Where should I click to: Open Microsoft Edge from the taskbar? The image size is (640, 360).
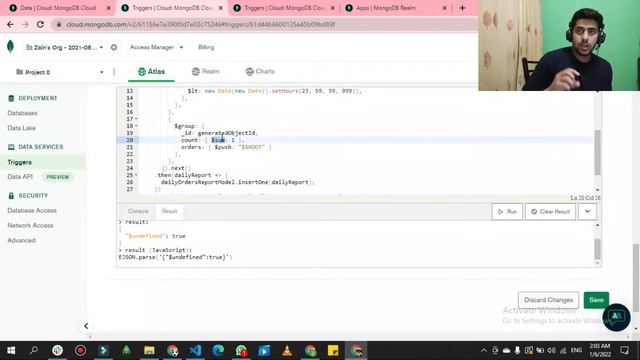[x=218, y=350]
